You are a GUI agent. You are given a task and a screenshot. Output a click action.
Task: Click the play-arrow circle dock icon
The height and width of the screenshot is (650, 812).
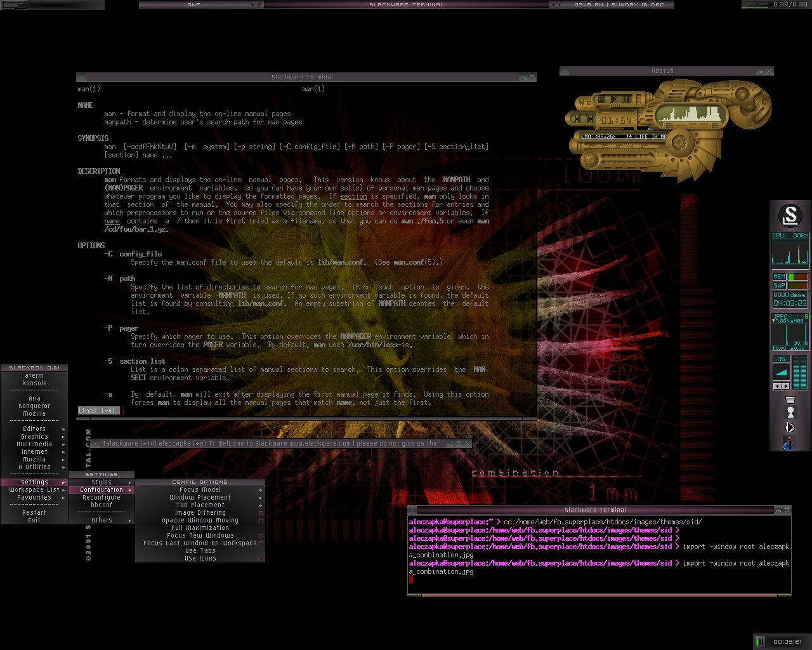click(790, 428)
